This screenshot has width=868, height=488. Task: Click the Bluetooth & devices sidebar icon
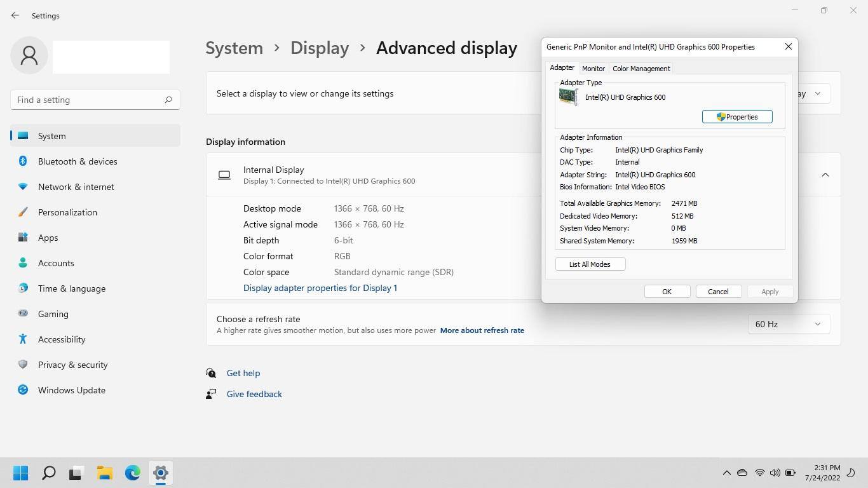pyautogui.click(x=23, y=161)
